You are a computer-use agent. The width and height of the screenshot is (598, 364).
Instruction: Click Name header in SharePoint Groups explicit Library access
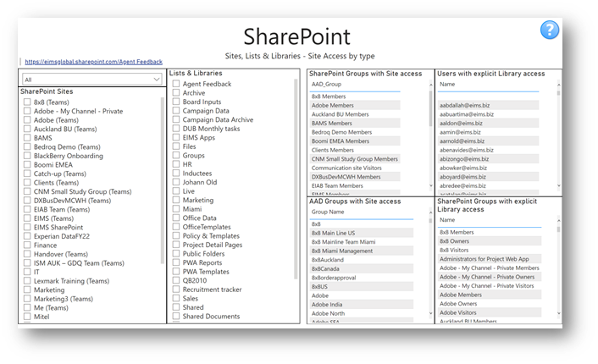click(447, 220)
